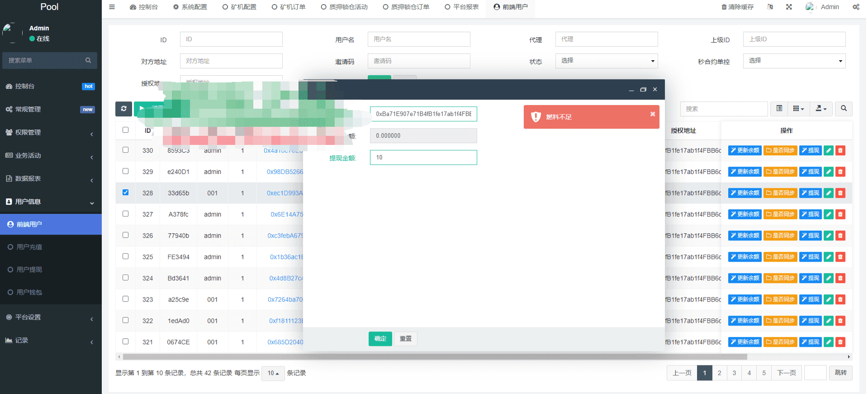The height and width of the screenshot is (394, 868).
Task: Open the 秒合约单控 select dropdown
Action: point(794,61)
